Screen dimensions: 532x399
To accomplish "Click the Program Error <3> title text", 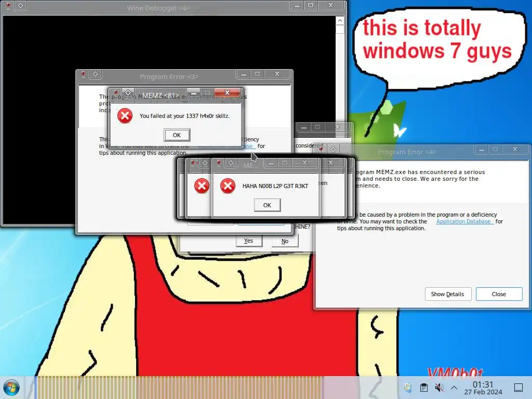I will [x=169, y=77].
